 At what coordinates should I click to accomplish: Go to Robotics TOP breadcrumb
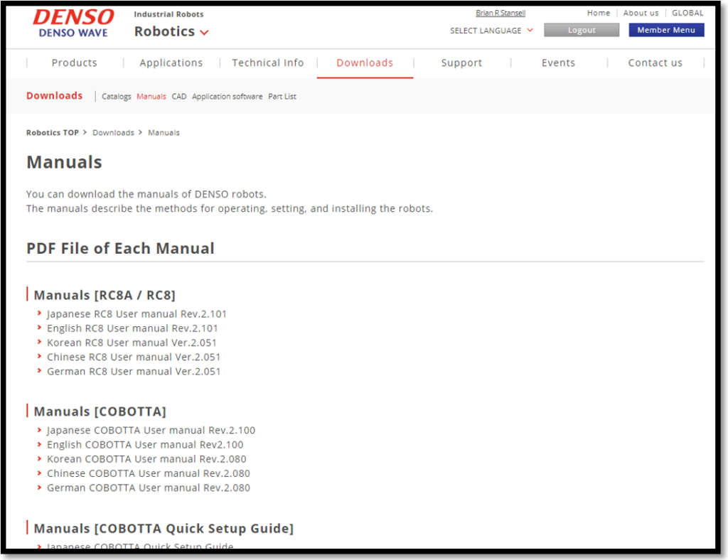[x=53, y=133]
